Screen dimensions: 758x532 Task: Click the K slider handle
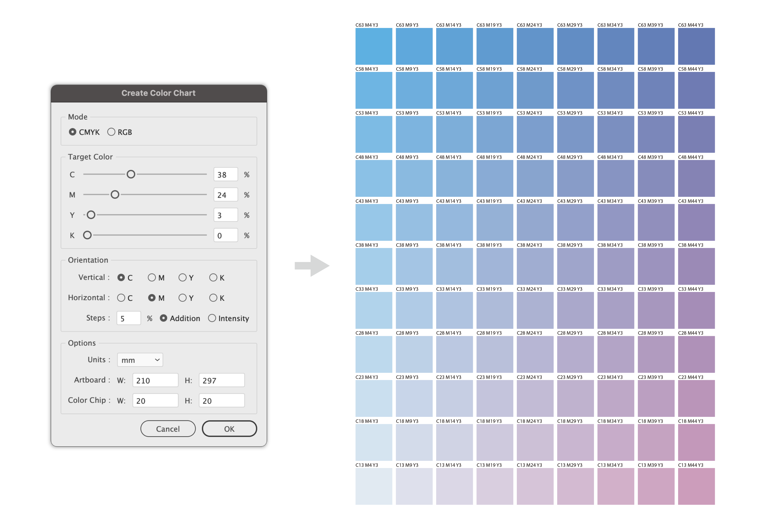click(87, 235)
